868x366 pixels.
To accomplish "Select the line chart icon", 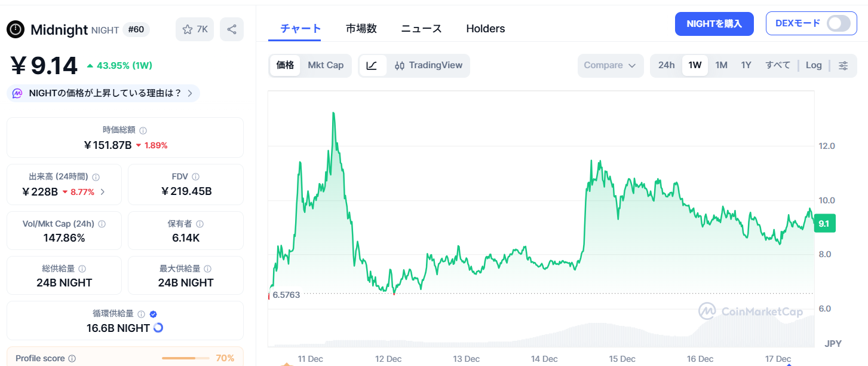I will coord(372,66).
